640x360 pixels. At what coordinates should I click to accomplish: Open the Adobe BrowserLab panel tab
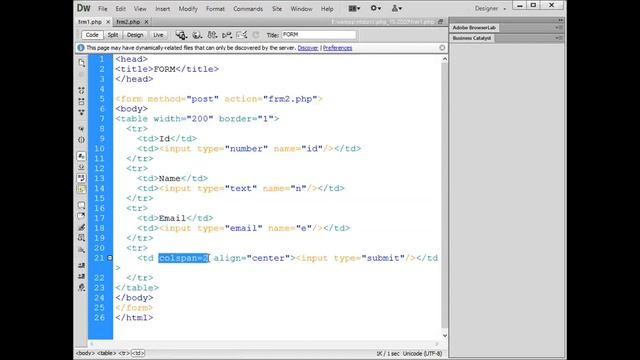click(474, 28)
